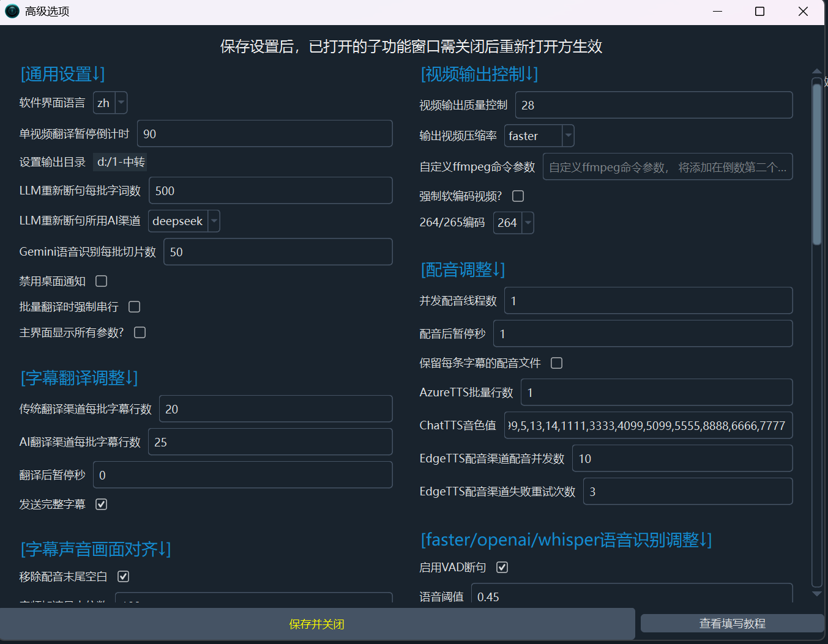This screenshot has width=828, height=644.
Task: Select the output directory d:/1-中转
Action: [119, 163]
